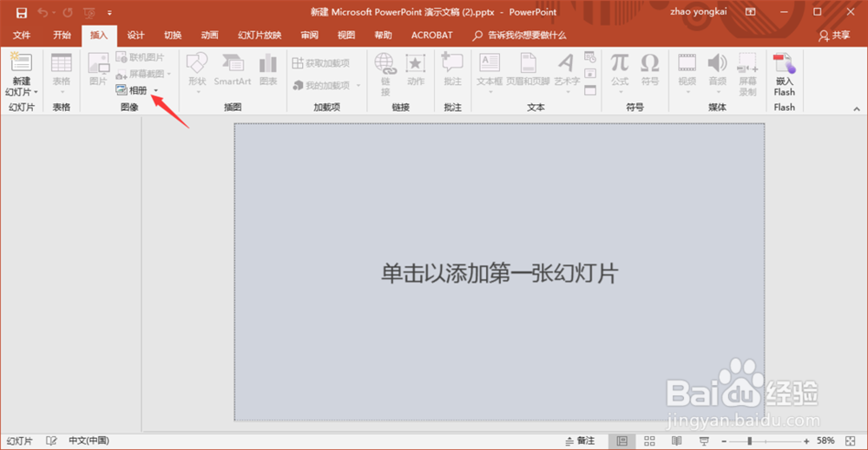Viewport: 868px width, 450px height.
Task: Switch to the 切换 ribbon tab
Action: coord(173,36)
